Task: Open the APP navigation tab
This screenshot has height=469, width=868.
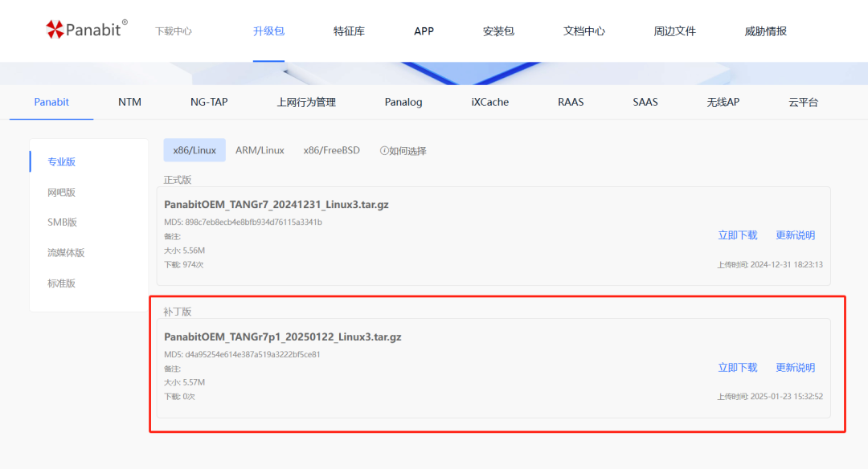Action: (x=424, y=31)
